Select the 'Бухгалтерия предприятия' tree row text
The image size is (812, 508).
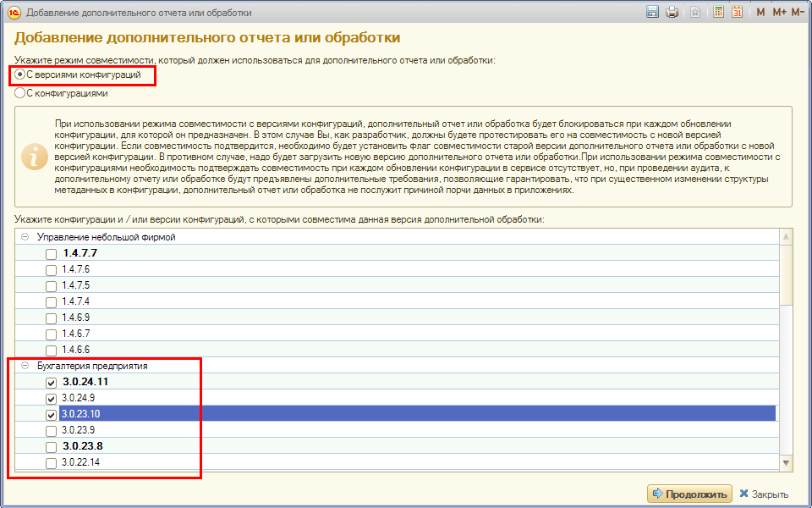tap(92, 366)
